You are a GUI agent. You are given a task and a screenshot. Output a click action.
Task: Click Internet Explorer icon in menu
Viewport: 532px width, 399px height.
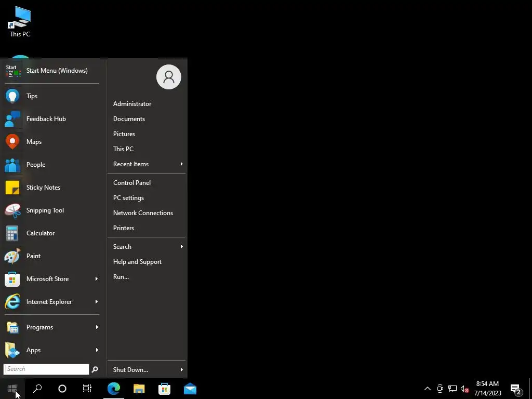click(12, 302)
